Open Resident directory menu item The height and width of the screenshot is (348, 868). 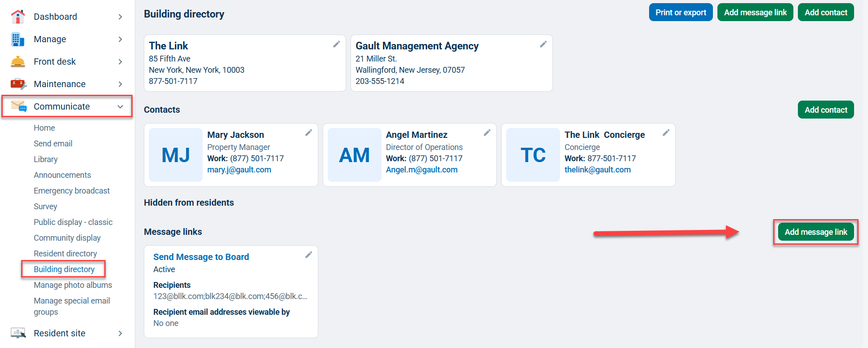point(65,254)
